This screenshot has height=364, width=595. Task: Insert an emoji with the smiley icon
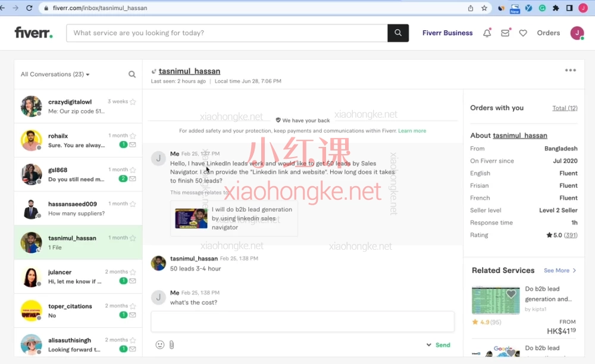159,344
